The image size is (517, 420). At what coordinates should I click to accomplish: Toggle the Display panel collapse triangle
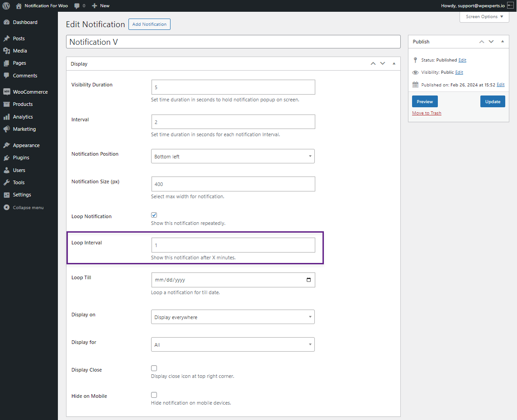pyautogui.click(x=394, y=64)
